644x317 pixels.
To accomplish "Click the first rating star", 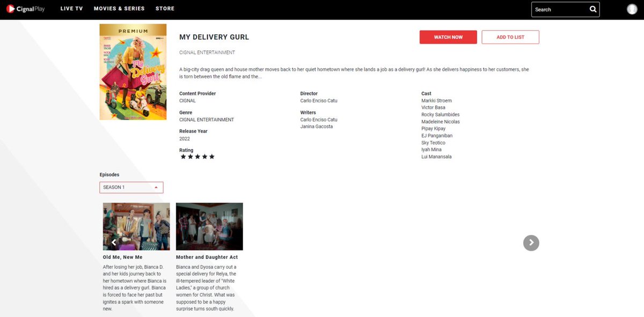I will (x=183, y=157).
